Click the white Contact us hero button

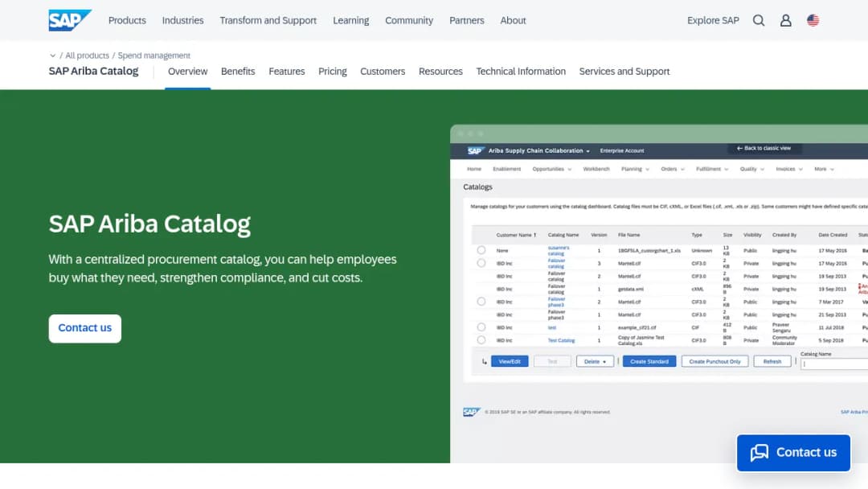[x=84, y=328]
